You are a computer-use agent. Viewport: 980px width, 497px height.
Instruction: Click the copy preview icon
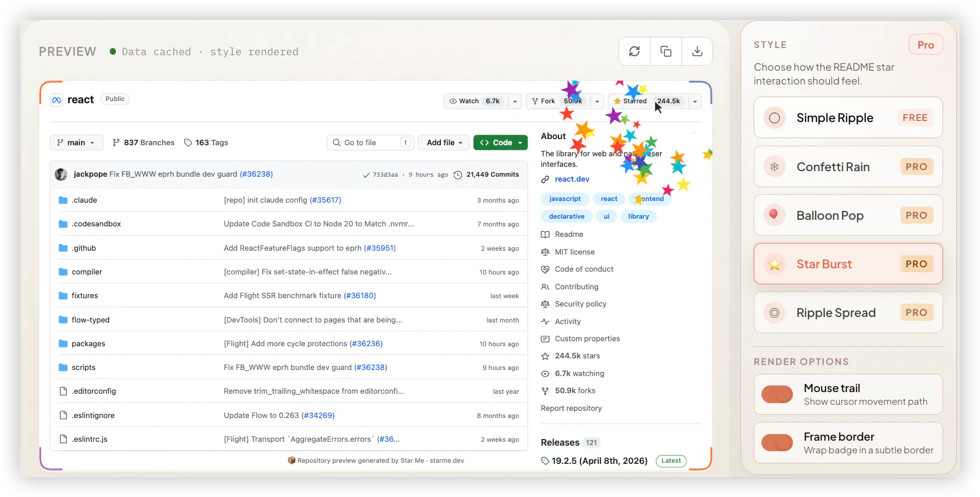[x=666, y=51]
